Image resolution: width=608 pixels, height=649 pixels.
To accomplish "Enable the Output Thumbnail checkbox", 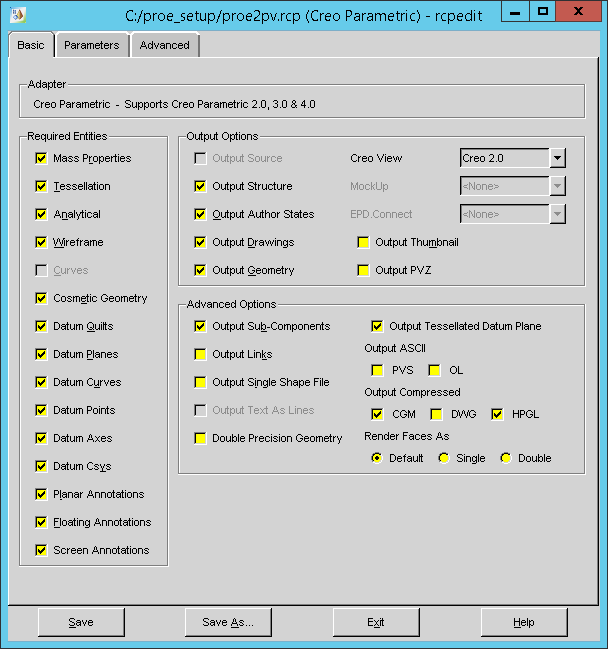I will tap(363, 242).
